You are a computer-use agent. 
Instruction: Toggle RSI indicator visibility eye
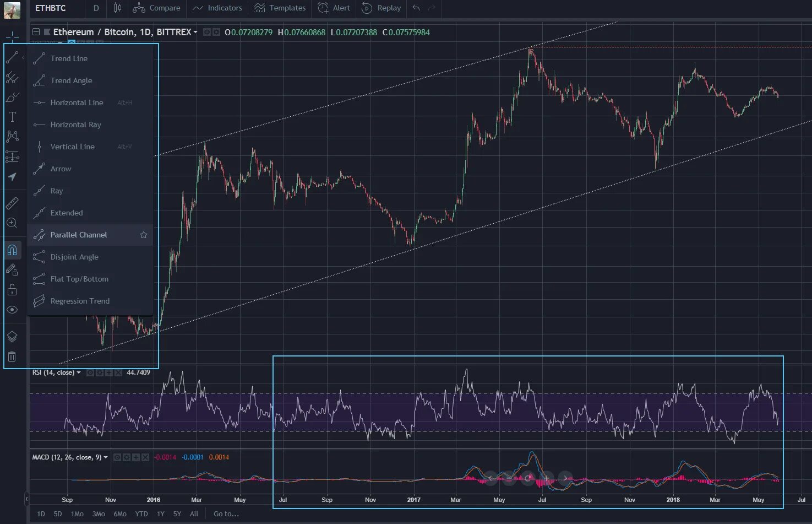90,372
